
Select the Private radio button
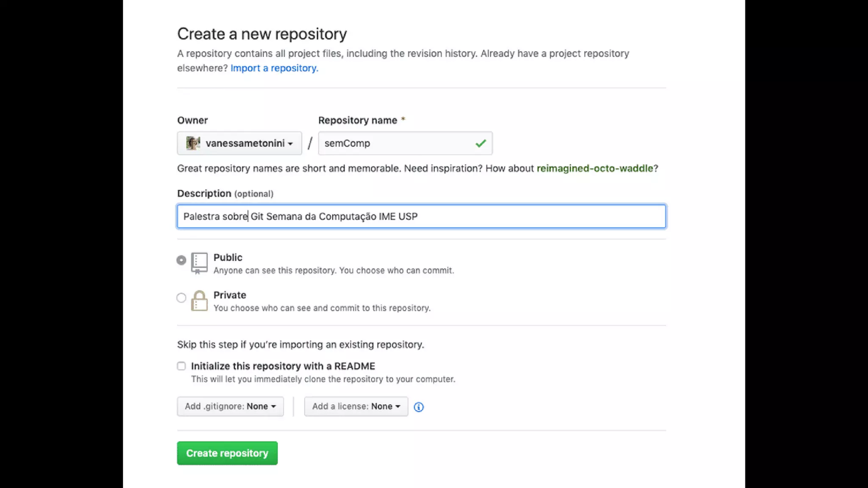181,298
